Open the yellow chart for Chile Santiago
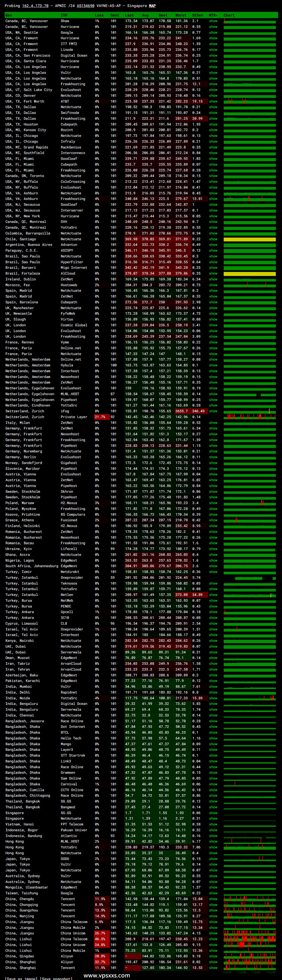 pyautogui.click(x=250, y=239)
